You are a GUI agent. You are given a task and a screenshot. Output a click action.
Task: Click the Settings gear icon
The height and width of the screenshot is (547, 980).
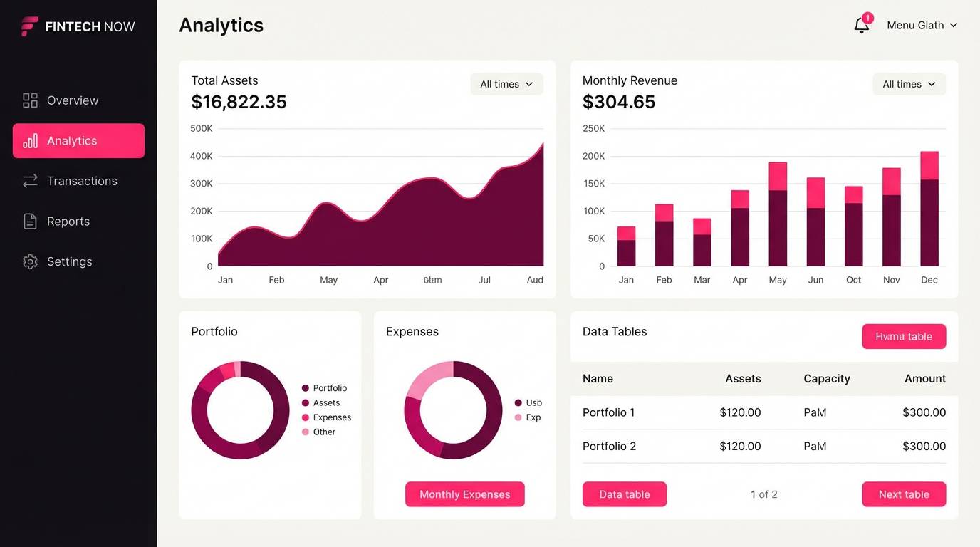tap(29, 261)
